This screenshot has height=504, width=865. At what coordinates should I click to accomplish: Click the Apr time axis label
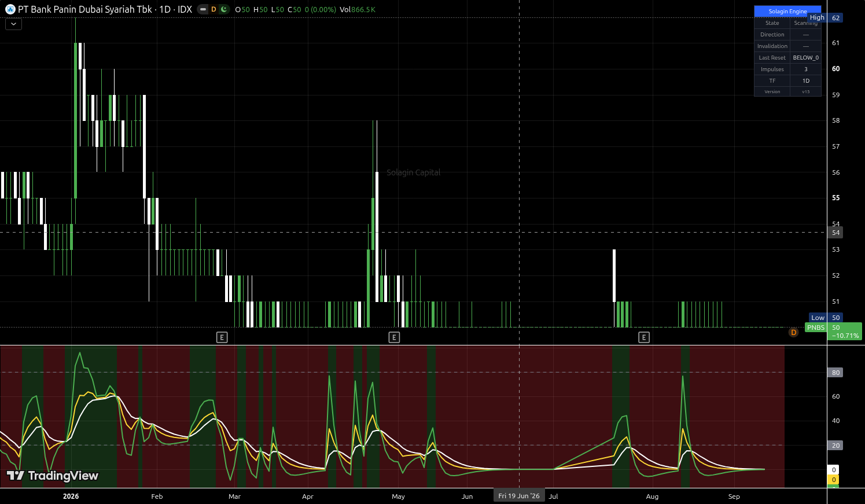[x=308, y=496]
